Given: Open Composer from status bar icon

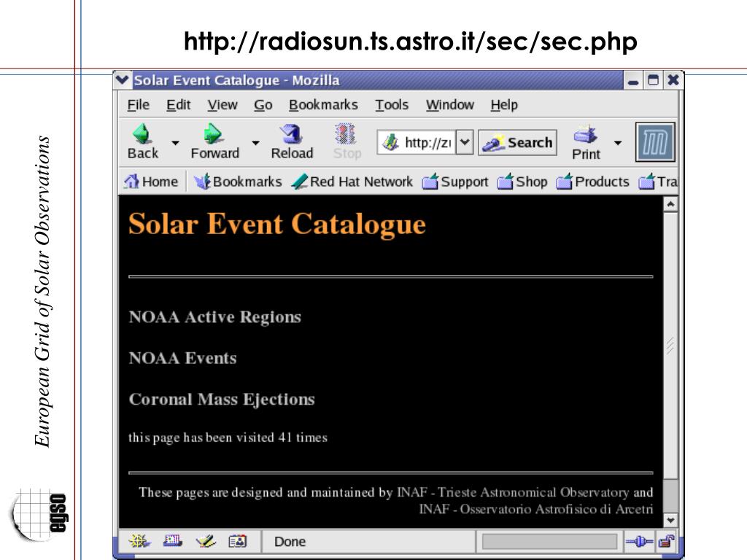Looking at the screenshot, I should [x=205, y=541].
